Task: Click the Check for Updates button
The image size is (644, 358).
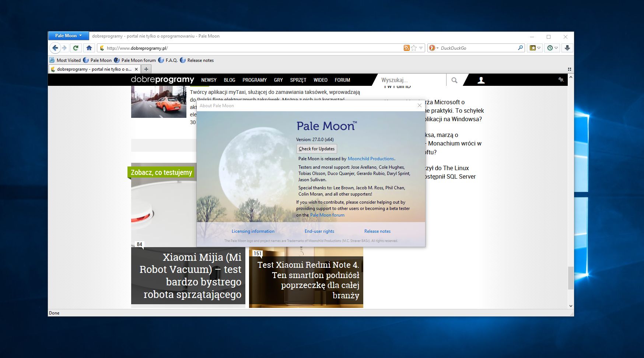Action: [317, 149]
